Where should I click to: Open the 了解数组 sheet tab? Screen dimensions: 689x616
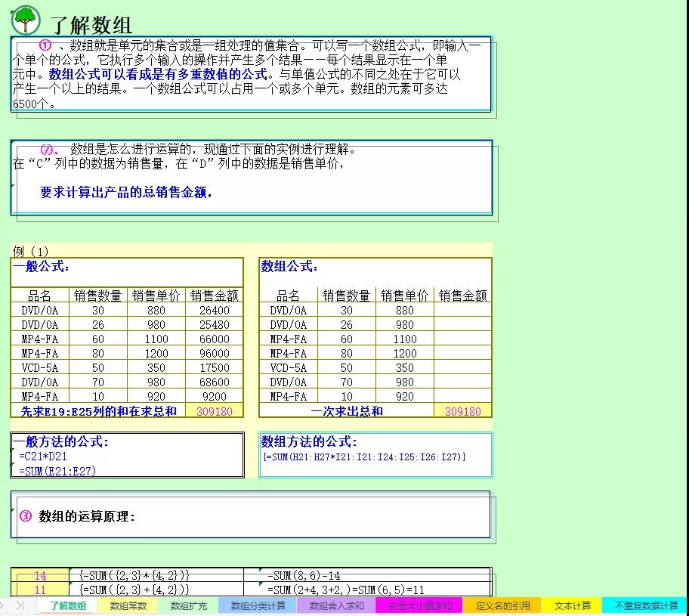68,605
